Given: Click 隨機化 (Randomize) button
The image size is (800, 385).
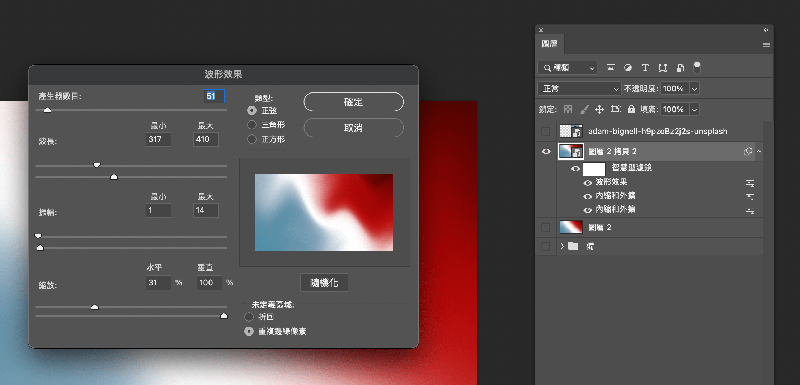Looking at the screenshot, I should click(324, 283).
